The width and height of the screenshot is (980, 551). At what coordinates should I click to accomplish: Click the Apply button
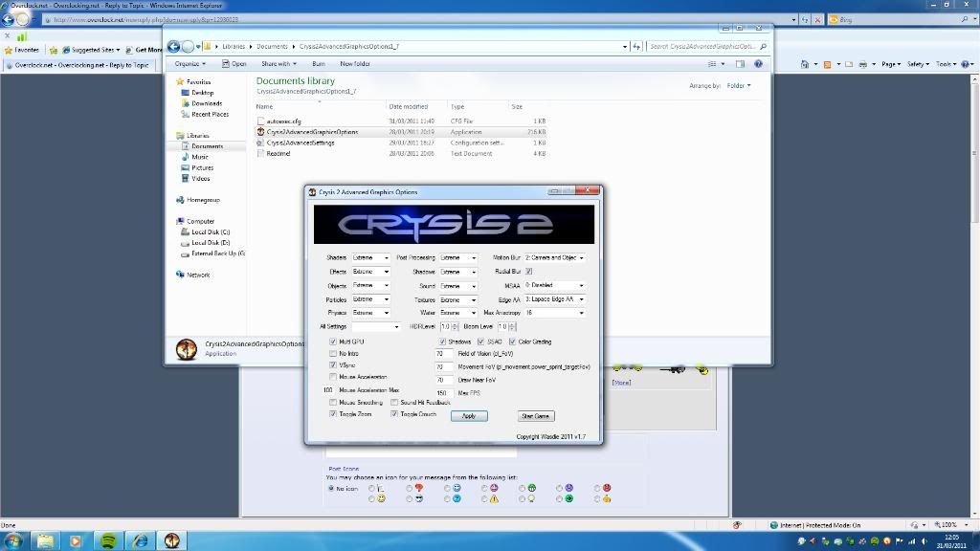tap(469, 416)
